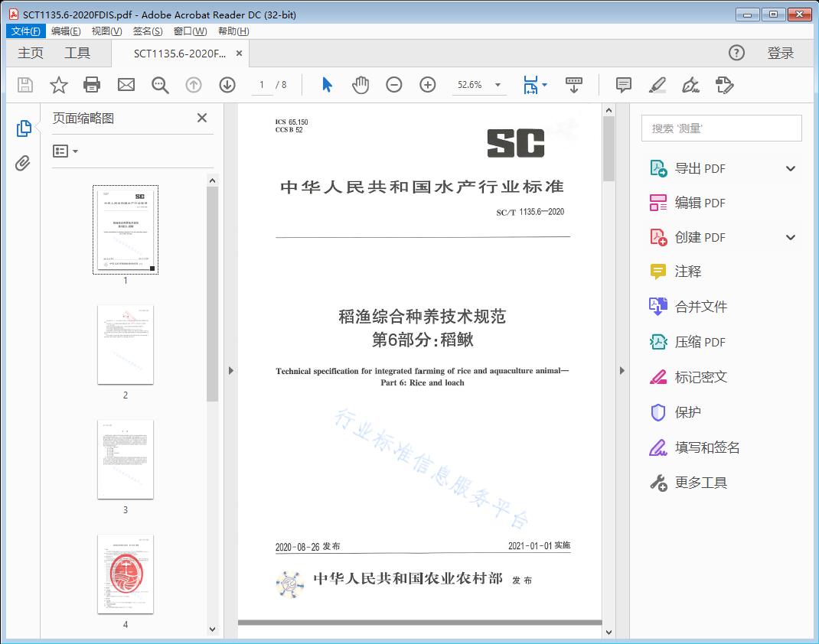Switch to the 主页 tab
Screen dimensions: 819x644
[31, 53]
